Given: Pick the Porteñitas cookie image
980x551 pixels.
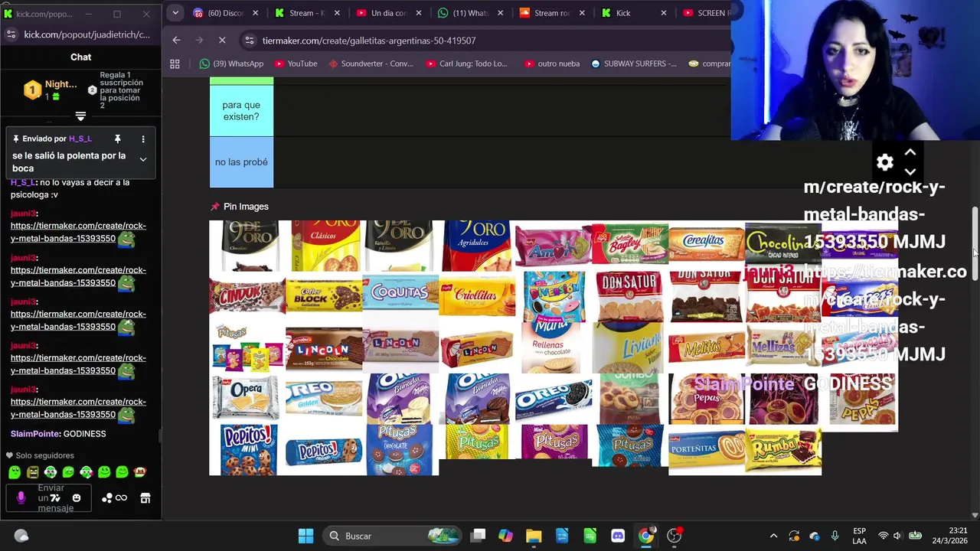Looking at the screenshot, I should (x=707, y=450).
